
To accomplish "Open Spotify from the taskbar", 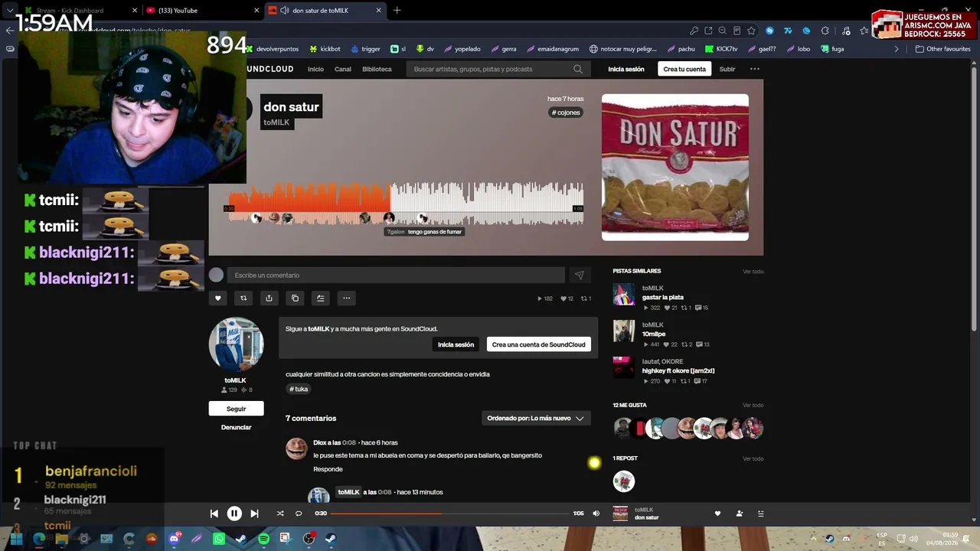I will pyautogui.click(x=263, y=539).
